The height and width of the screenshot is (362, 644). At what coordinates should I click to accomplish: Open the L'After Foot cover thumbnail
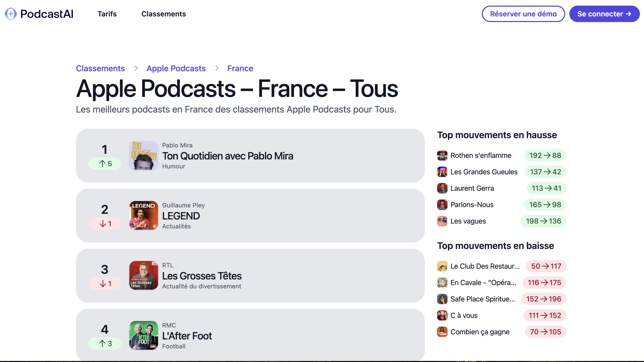(143, 336)
